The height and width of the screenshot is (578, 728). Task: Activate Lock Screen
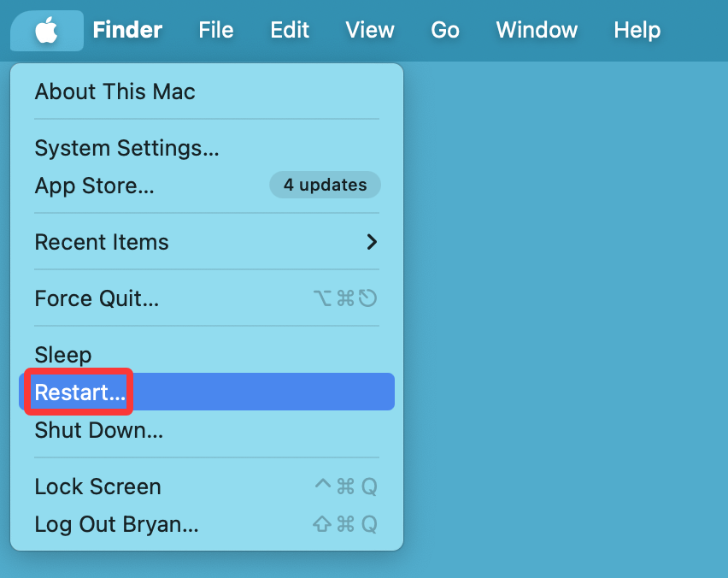tap(97, 487)
